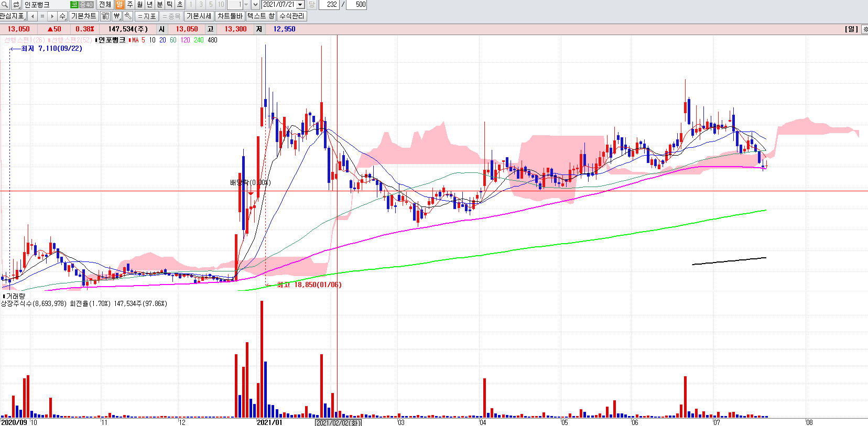Image resolution: width=868 pixels, height=426 pixels.
Task: Click the 147,534(주) volume value
Action: (128, 29)
